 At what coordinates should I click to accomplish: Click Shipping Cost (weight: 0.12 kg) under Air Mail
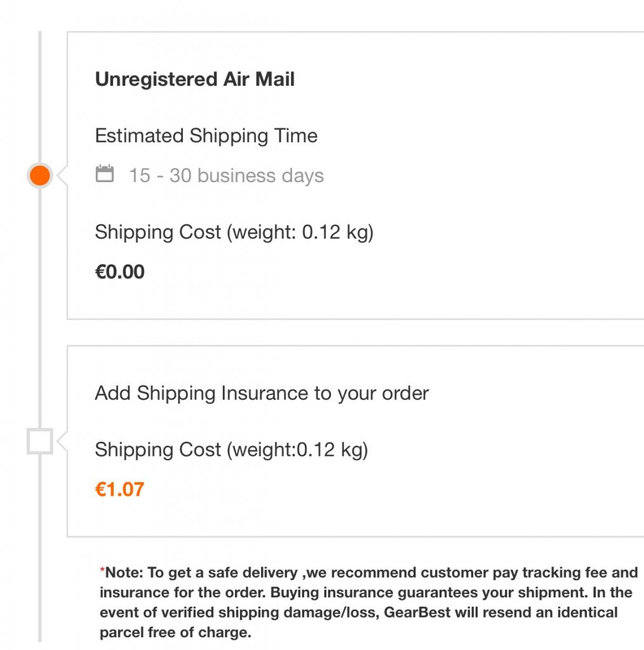point(234,232)
